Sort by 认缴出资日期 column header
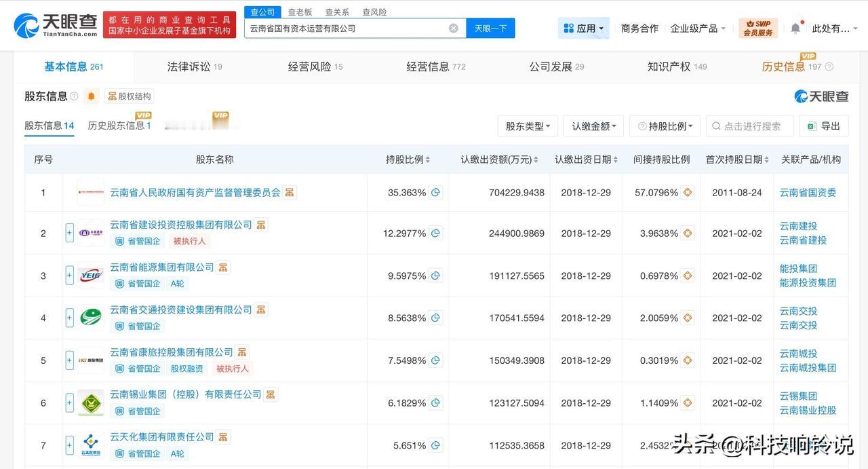 click(x=586, y=160)
